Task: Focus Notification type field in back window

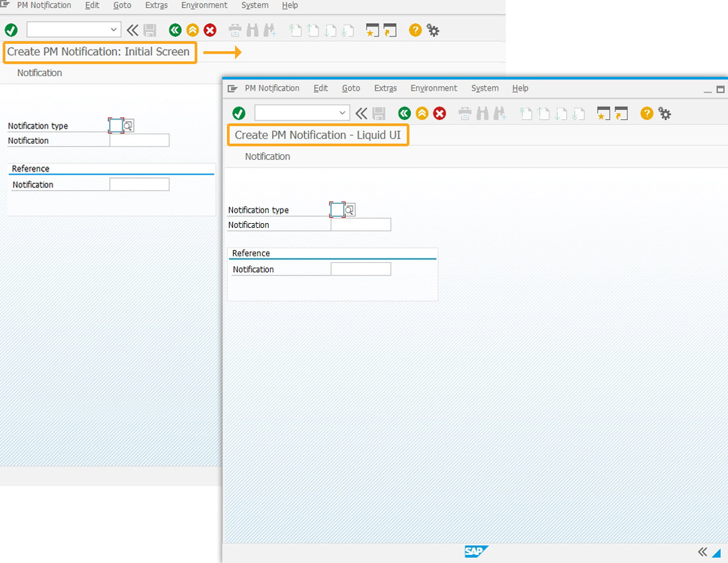Action: click(116, 125)
